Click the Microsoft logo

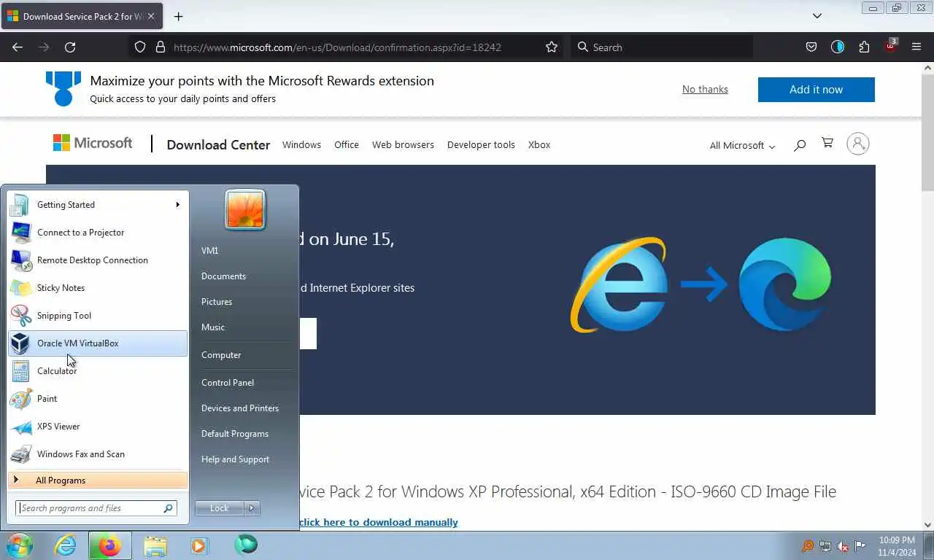[93, 143]
